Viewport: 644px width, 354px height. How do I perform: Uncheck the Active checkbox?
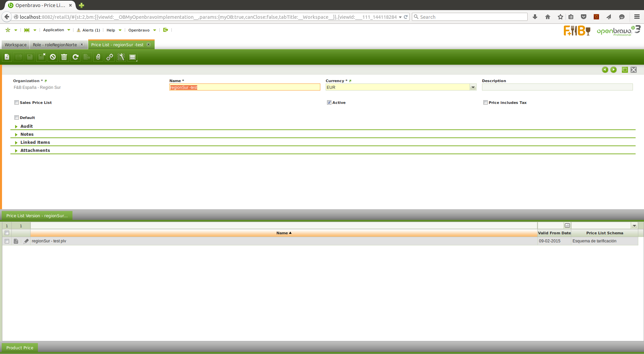(329, 103)
